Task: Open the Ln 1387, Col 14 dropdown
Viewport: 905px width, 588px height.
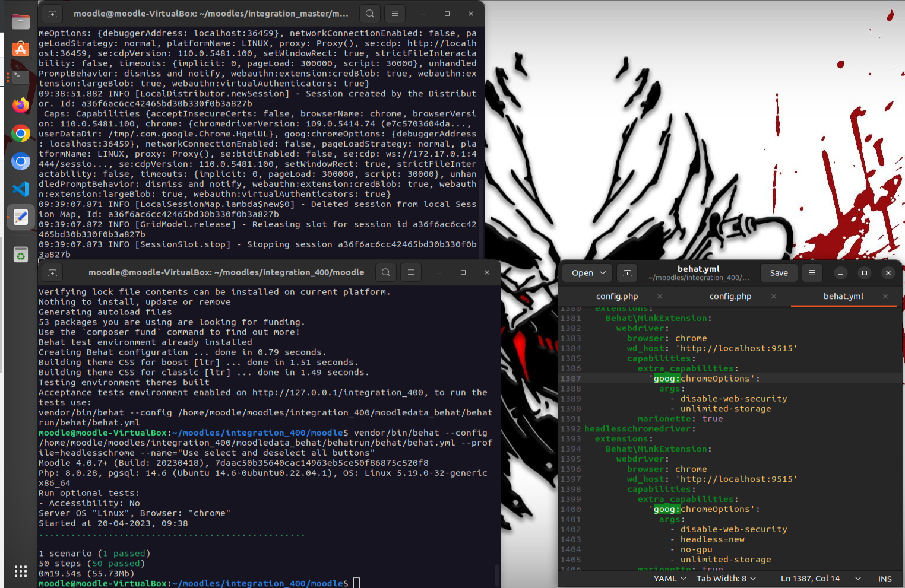Action: 820,579
